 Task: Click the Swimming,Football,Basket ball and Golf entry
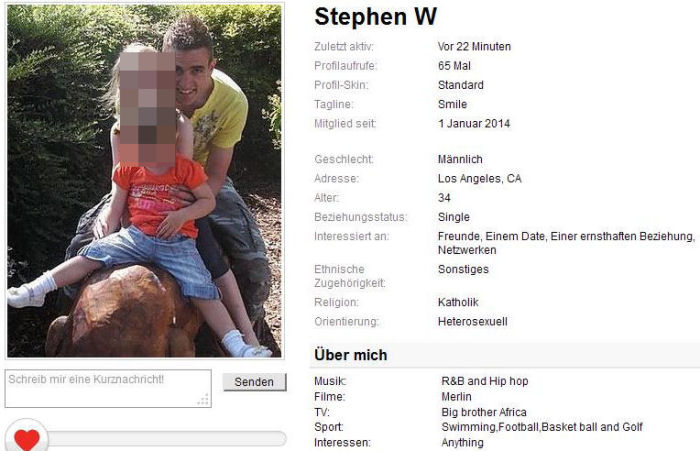(542, 427)
